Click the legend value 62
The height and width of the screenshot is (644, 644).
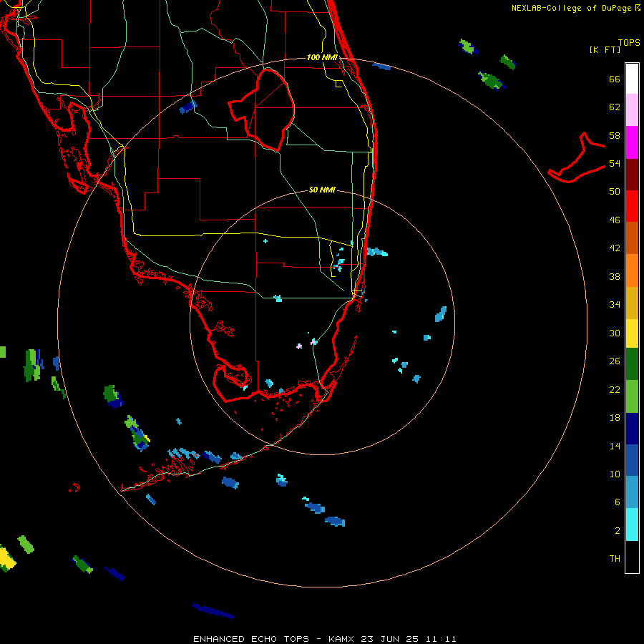coord(615,107)
